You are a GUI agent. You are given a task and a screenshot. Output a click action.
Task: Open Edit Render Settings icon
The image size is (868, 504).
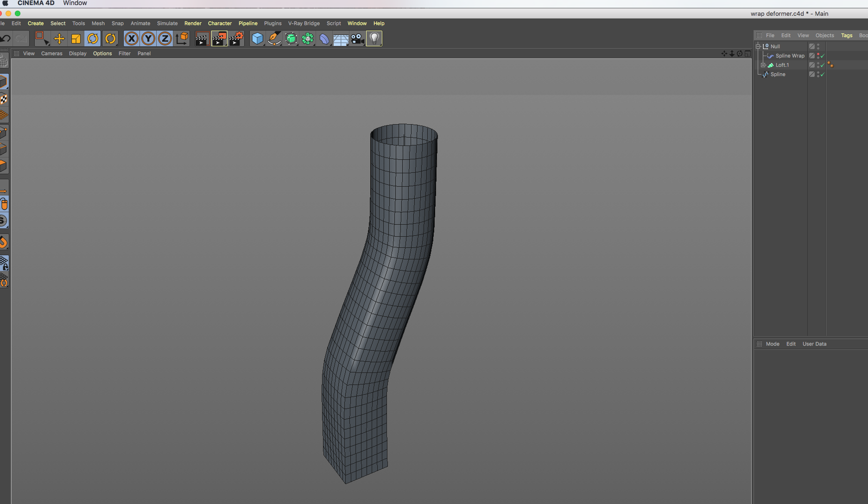tap(236, 38)
